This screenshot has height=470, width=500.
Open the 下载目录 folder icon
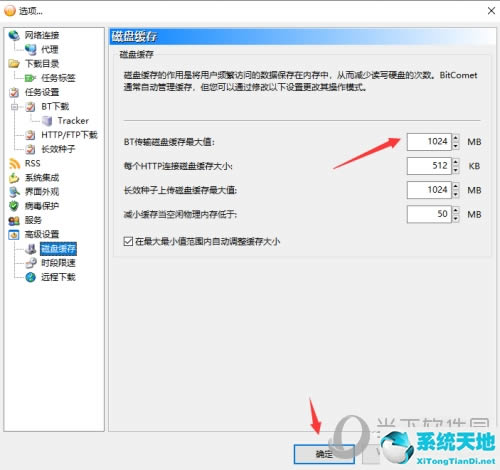click(x=14, y=64)
